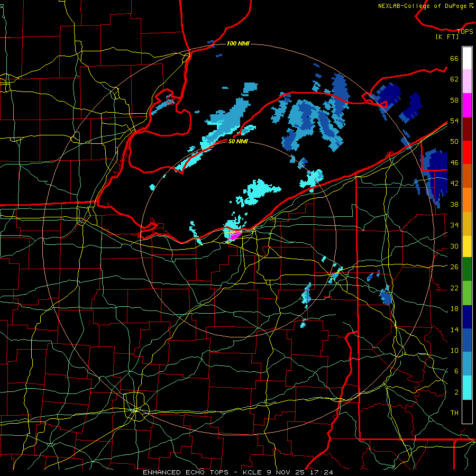This screenshot has height=476, width=476.
Task: Click the cyan swatch at the legend bottom
Action: (x=467, y=388)
